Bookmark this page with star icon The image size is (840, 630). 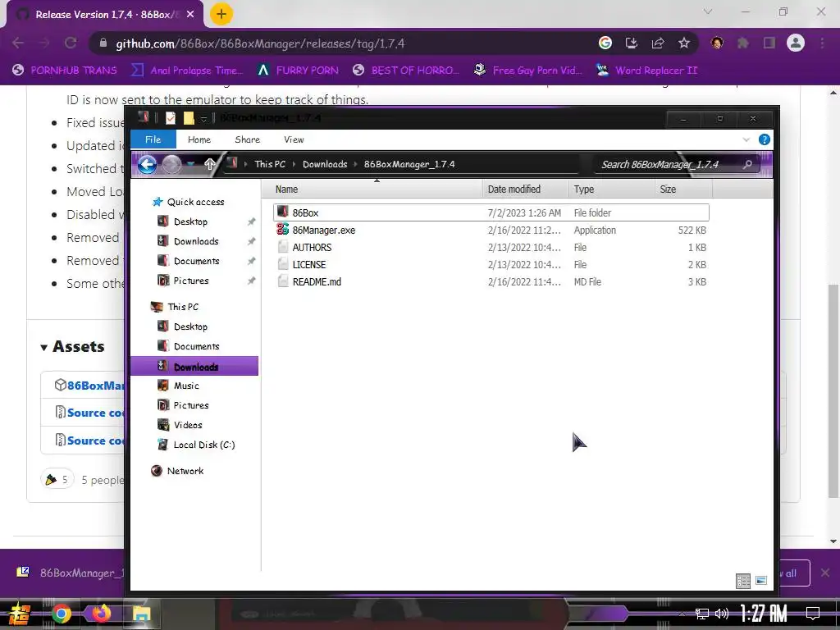[684, 43]
